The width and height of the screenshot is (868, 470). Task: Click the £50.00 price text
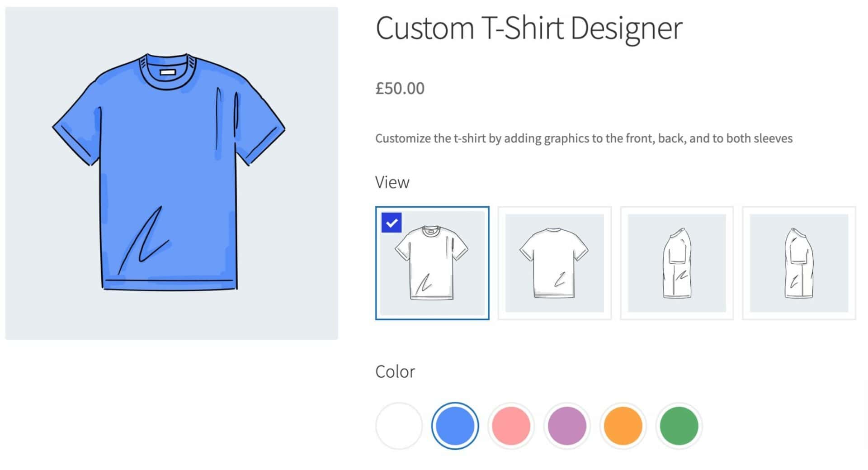point(400,88)
